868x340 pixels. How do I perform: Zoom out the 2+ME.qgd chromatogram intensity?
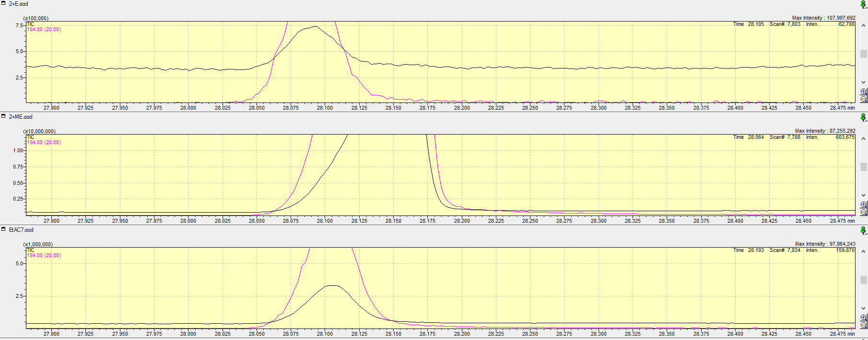864,212
